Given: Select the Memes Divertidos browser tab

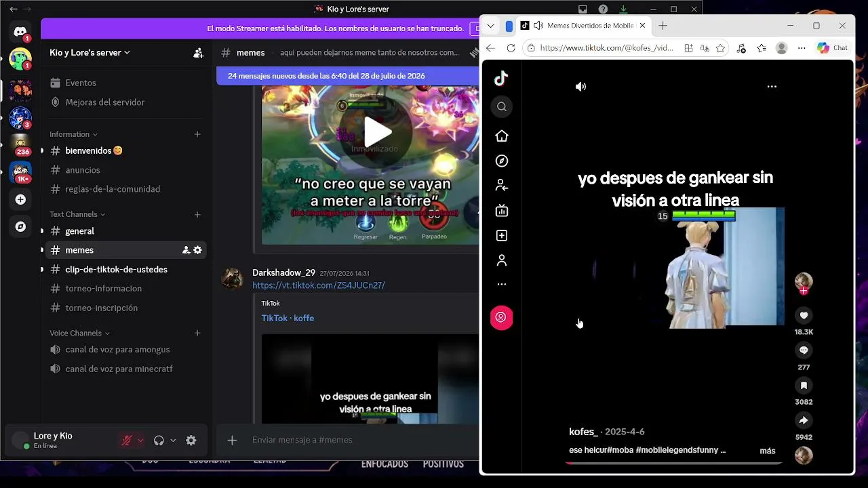Looking at the screenshot, I should 583,26.
